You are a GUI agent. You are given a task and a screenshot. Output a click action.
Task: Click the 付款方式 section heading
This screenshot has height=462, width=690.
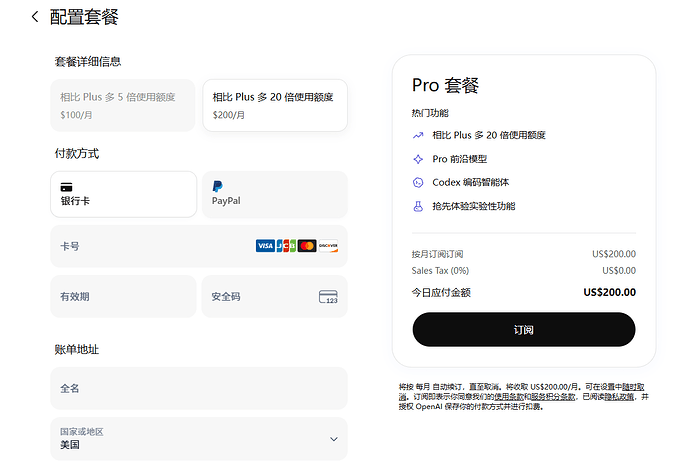click(77, 154)
